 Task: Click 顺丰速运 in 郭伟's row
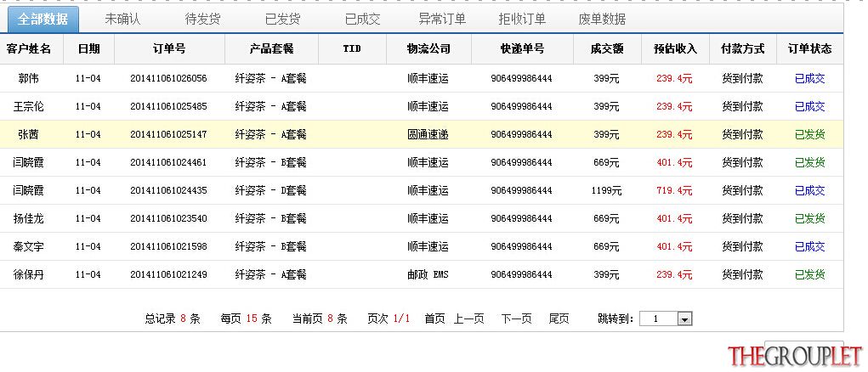[x=428, y=78]
